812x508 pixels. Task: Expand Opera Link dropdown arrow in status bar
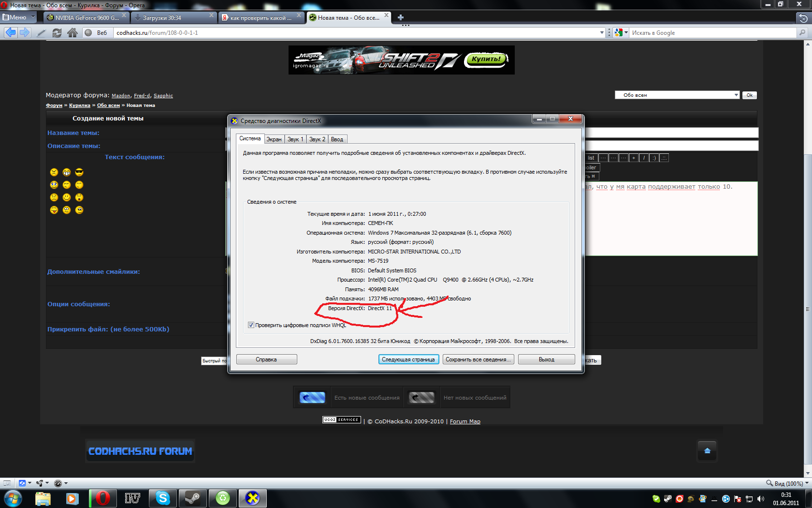tap(30, 483)
